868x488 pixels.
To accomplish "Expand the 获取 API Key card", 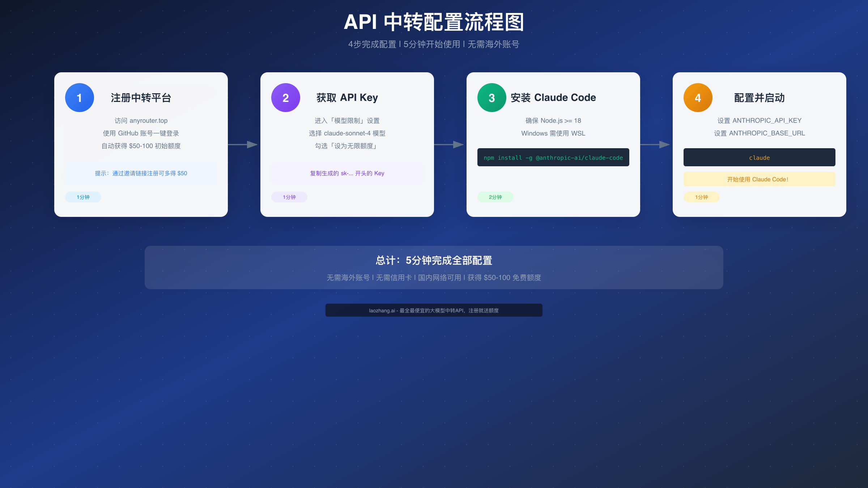I will pos(347,144).
